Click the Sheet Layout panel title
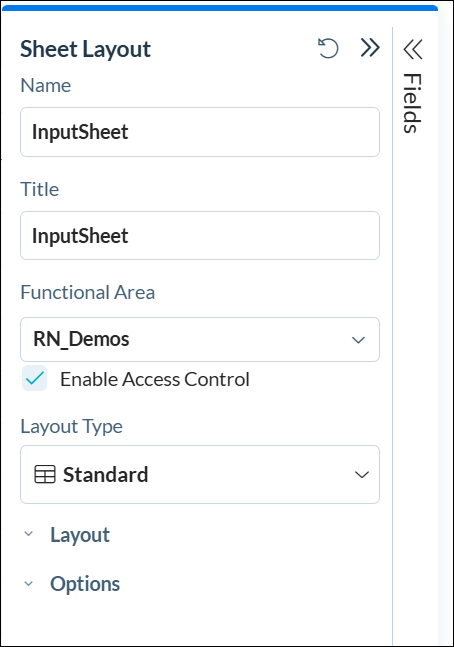 [x=85, y=49]
